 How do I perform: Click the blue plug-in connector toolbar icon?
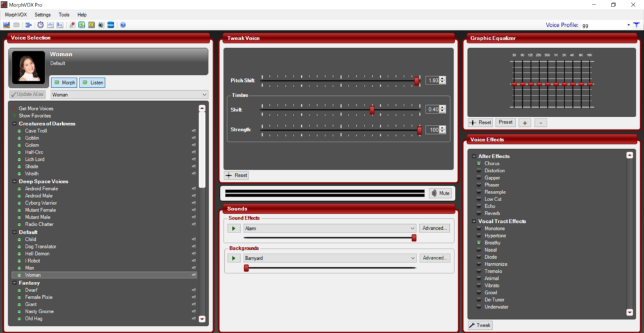click(x=28, y=25)
